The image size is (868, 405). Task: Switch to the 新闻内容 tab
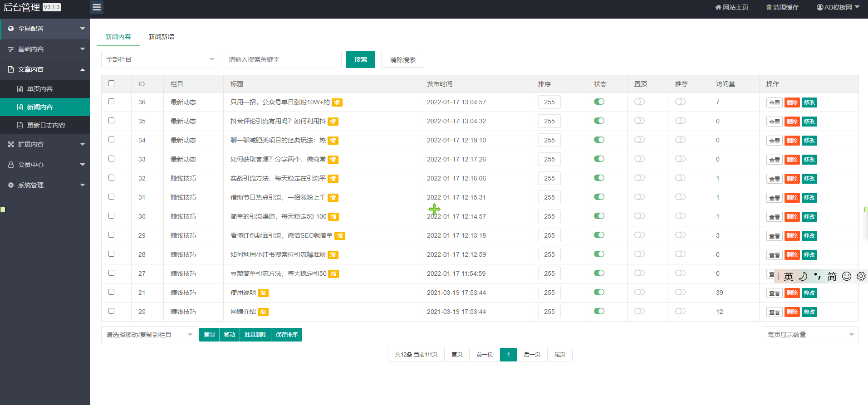click(x=118, y=37)
